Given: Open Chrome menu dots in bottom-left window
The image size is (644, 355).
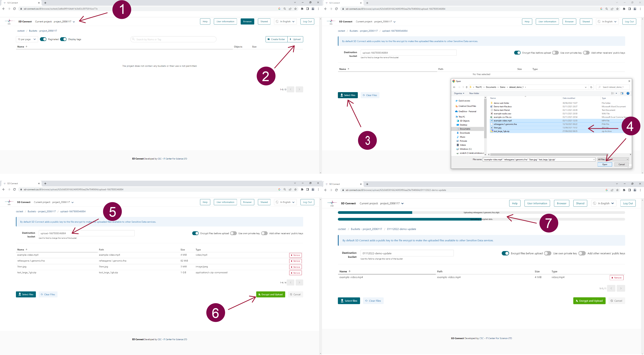Looking at the screenshot, I should click(x=318, y=190).
